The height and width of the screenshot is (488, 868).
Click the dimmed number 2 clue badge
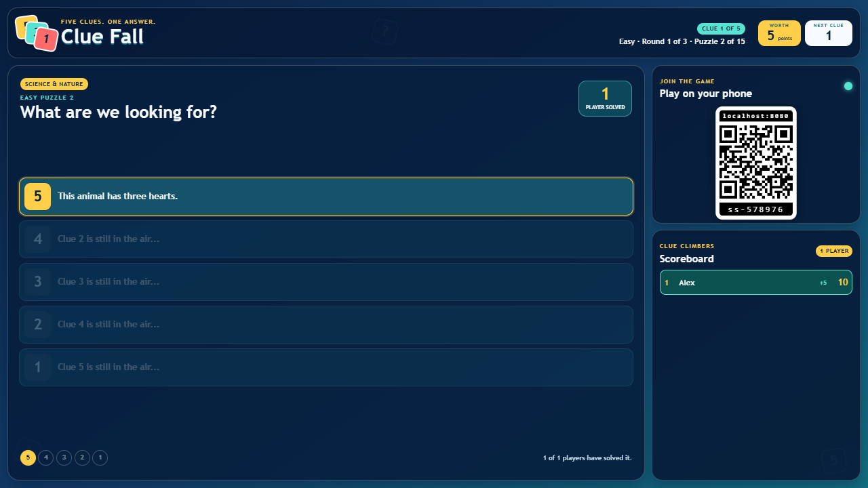point(38,325)
